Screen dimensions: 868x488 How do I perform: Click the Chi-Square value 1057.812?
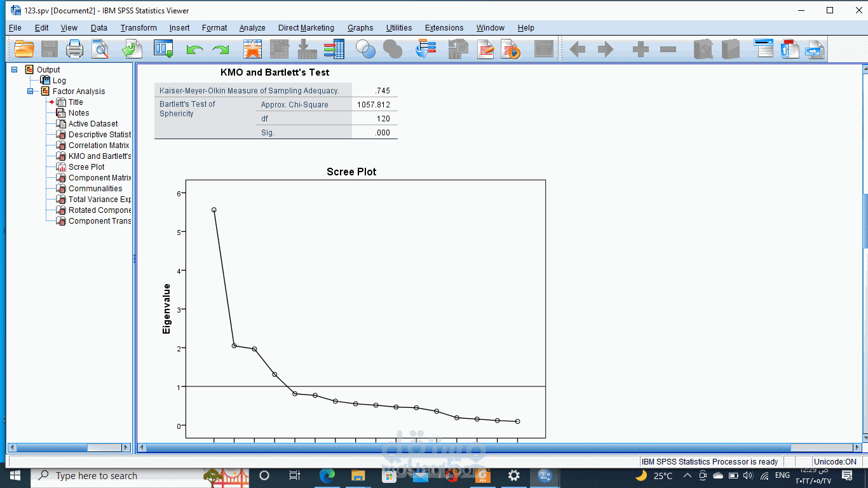tap(375, 104)
